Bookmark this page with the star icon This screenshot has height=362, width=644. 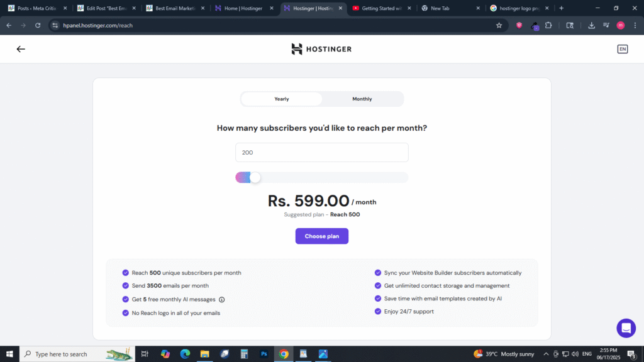499,25
